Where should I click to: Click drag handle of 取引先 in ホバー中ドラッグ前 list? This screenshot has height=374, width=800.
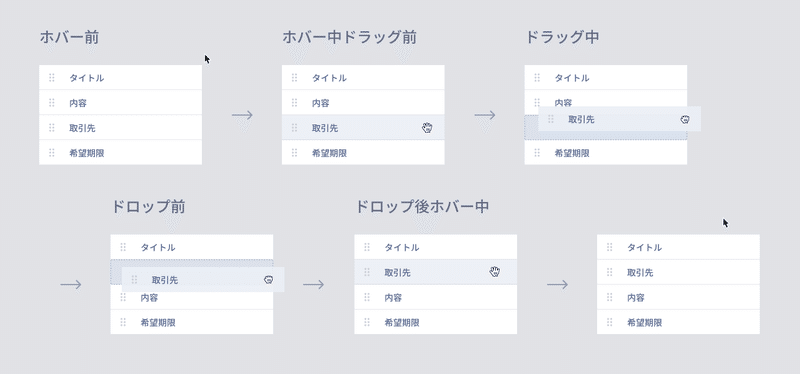click(294, 128)
